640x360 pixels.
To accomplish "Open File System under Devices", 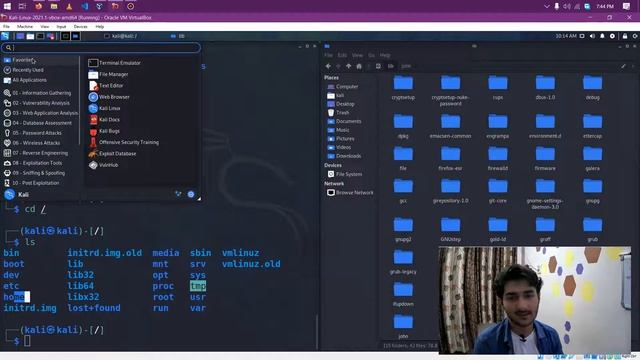I will pyautogui.click(x=345, y=174).
